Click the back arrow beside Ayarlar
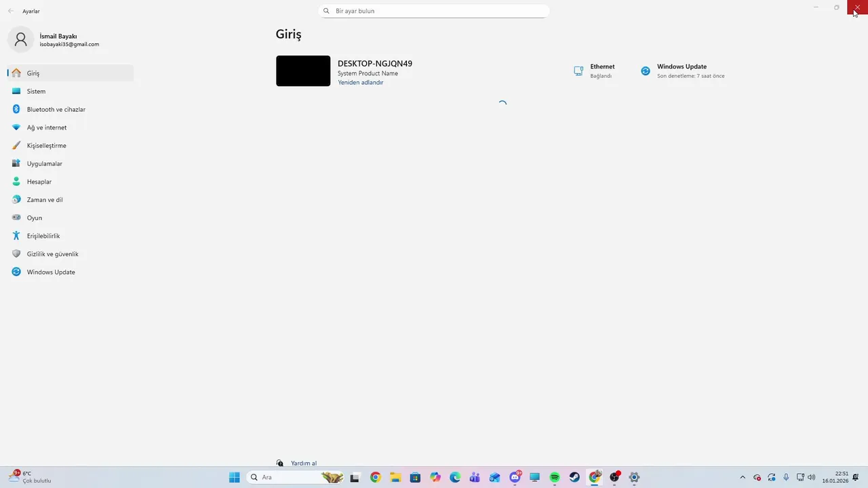 (11, 11)
